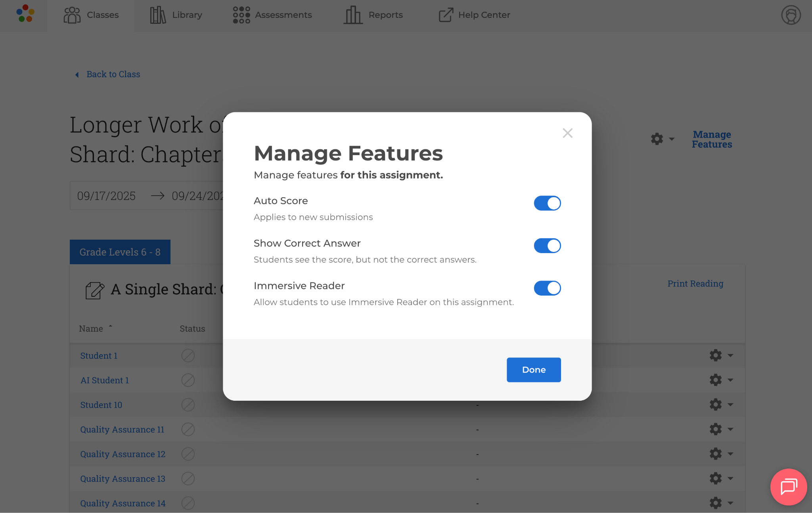Click the gear icon in AI Student 1 row
This screenshot has width=812, height=513.
coord(716,380)
